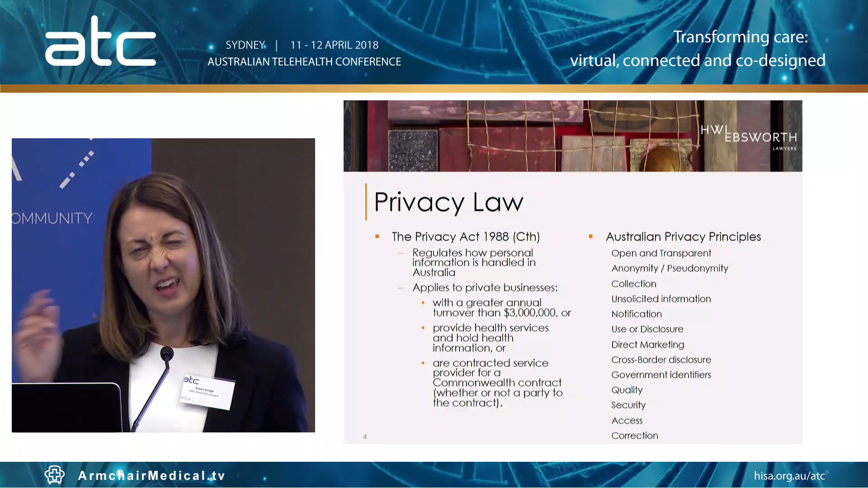Click the ArmchairMedical.tv text
This screenshot has height=488, width=868.
[151, 476]
